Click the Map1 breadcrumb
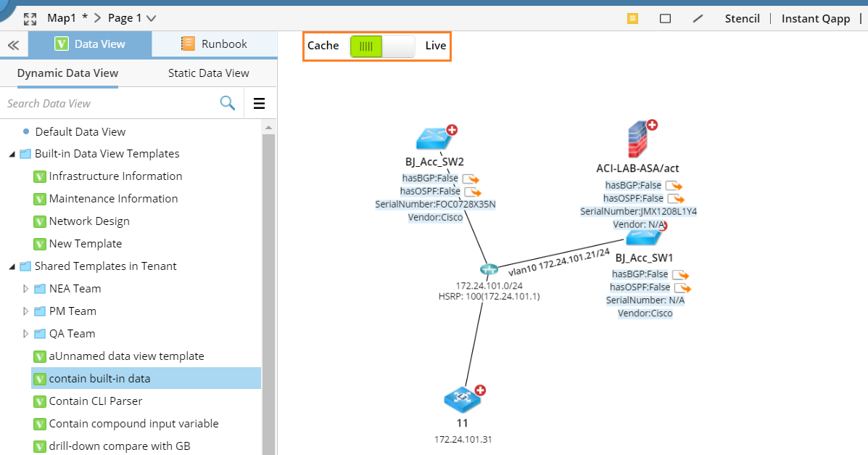The image size is (868, 455). pyautogui.click(x=62, y=18)
